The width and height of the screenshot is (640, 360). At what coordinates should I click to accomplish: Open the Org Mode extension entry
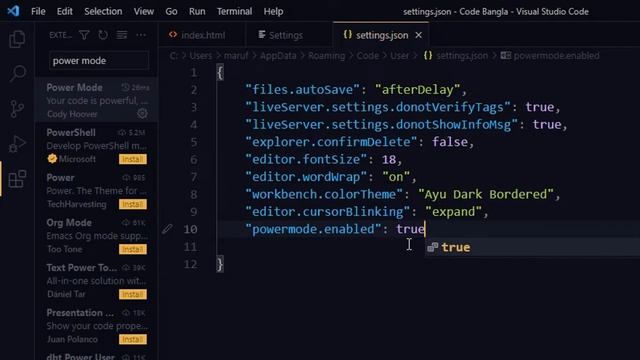[97, 236]
